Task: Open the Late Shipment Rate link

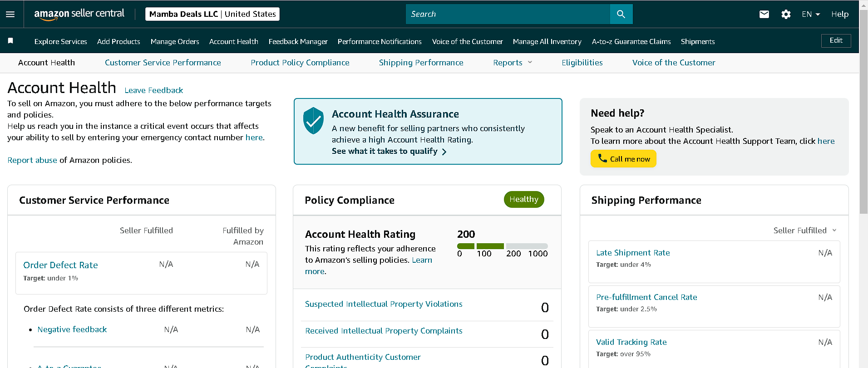Action: [633, 253]
